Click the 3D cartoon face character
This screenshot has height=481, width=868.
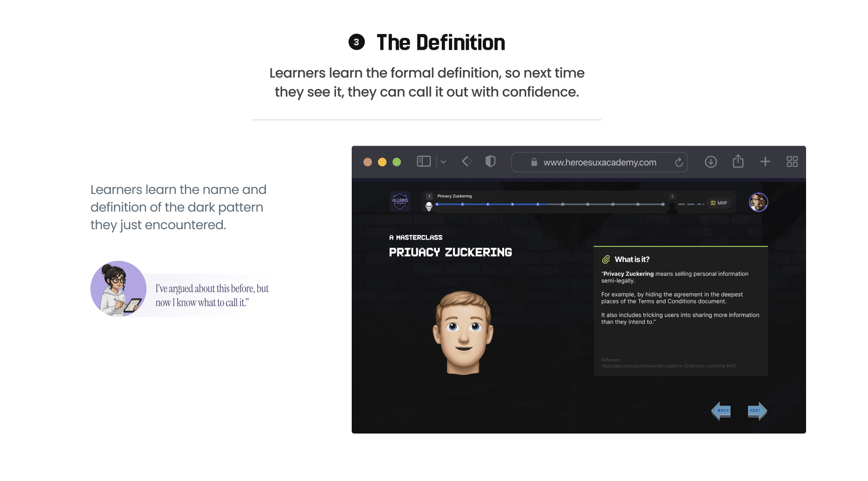pos(463,333)
